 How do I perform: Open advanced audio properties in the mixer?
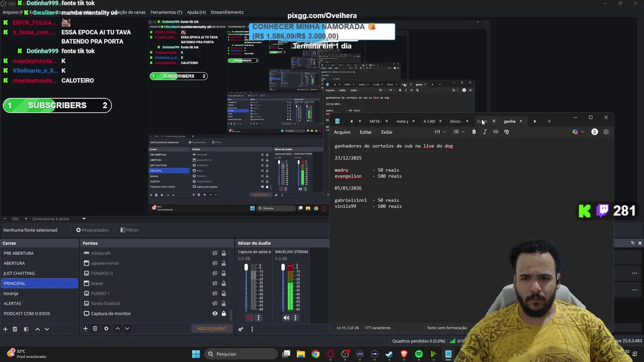click(241, 329)
